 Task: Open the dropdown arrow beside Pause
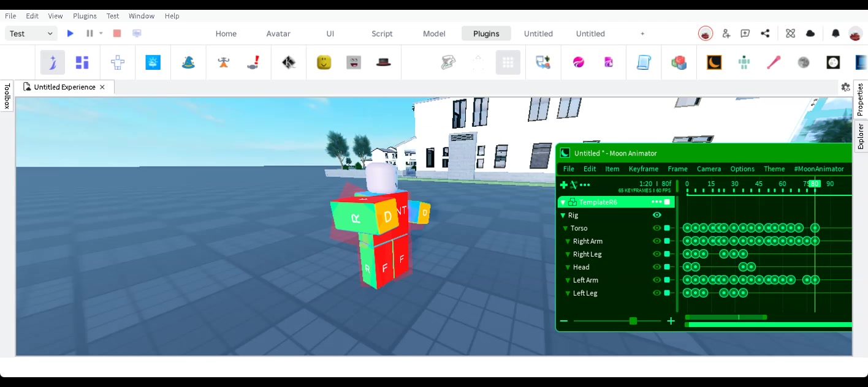101,34
